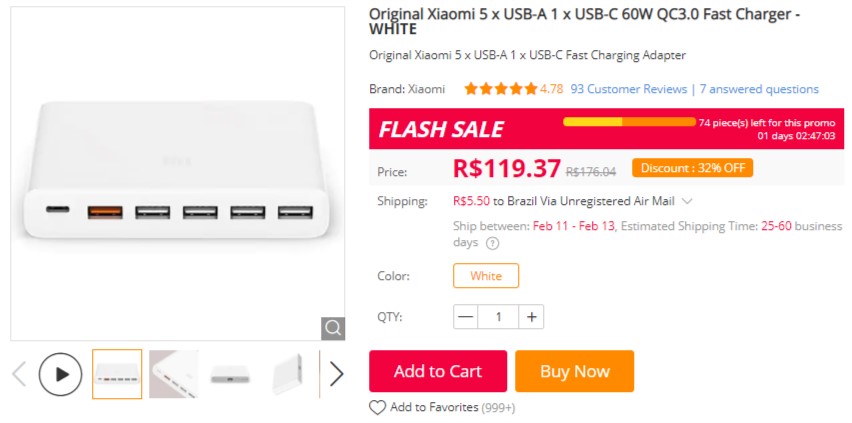Increase quantity with the plus button

click(532, 317)
